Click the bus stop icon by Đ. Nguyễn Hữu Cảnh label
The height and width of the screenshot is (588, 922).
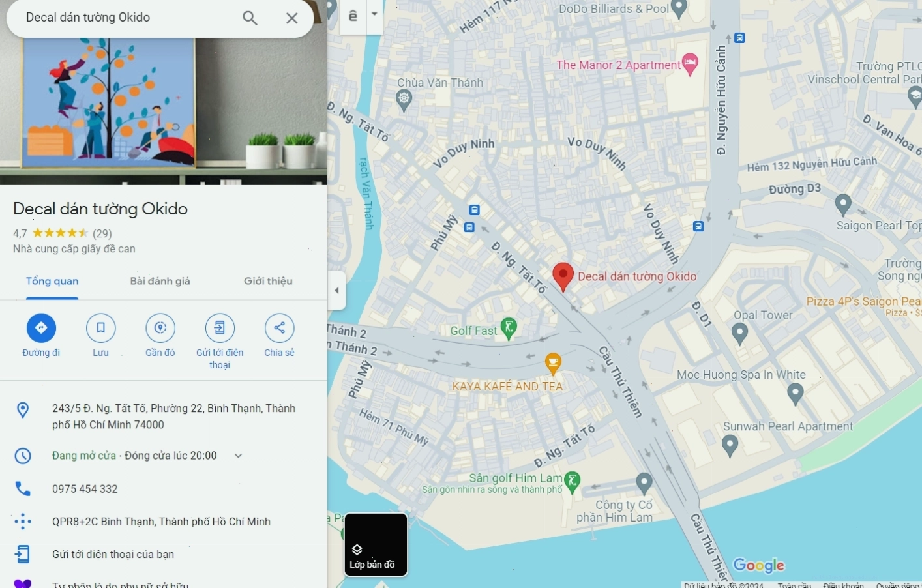(x=739, y=38)
